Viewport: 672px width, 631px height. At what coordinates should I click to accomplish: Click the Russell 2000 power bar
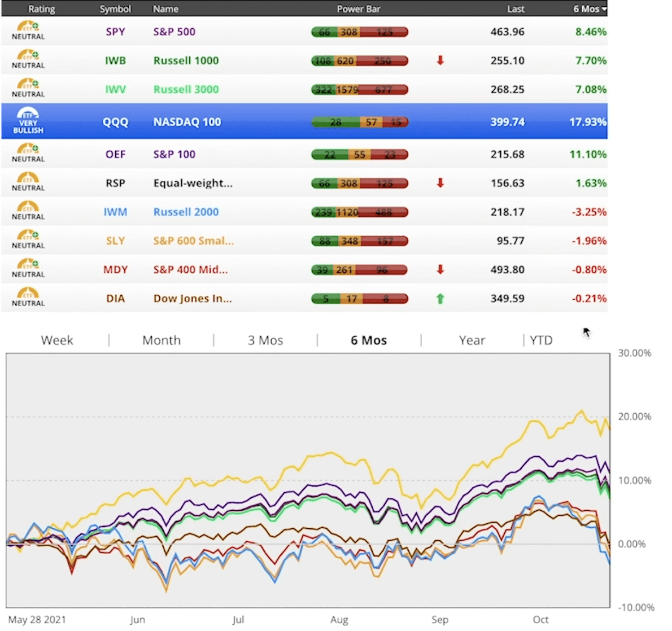(x=360, y=212)
